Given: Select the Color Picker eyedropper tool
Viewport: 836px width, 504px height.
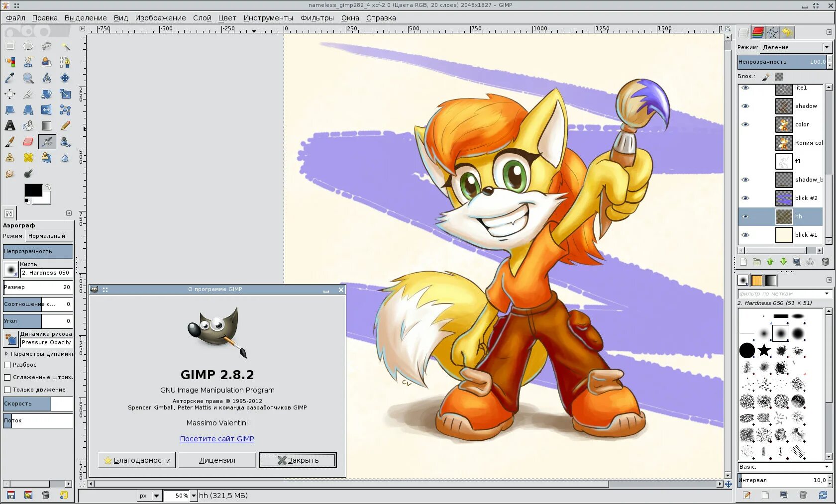Looking at the screenshot, I should point(10,78).
